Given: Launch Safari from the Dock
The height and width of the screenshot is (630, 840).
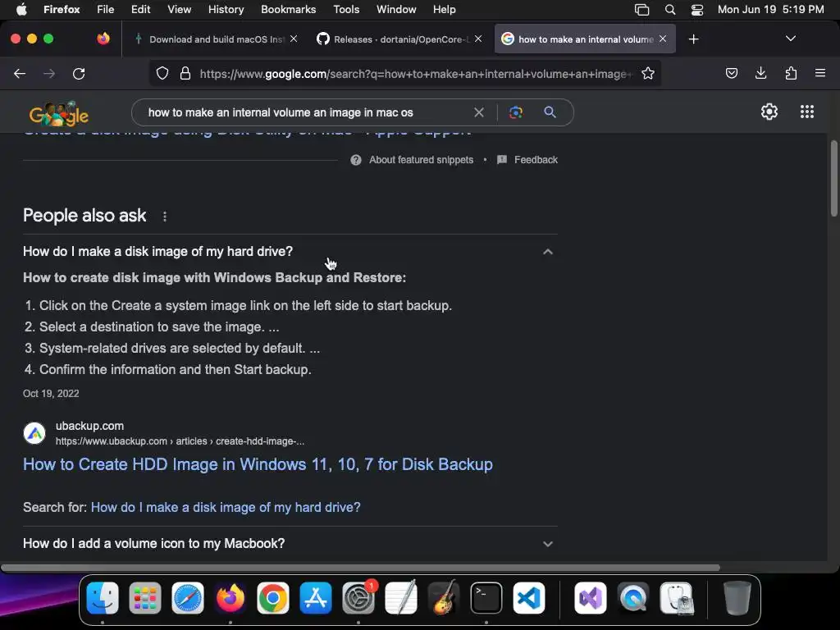Looking at the screenshot, I should coord(188,598).
